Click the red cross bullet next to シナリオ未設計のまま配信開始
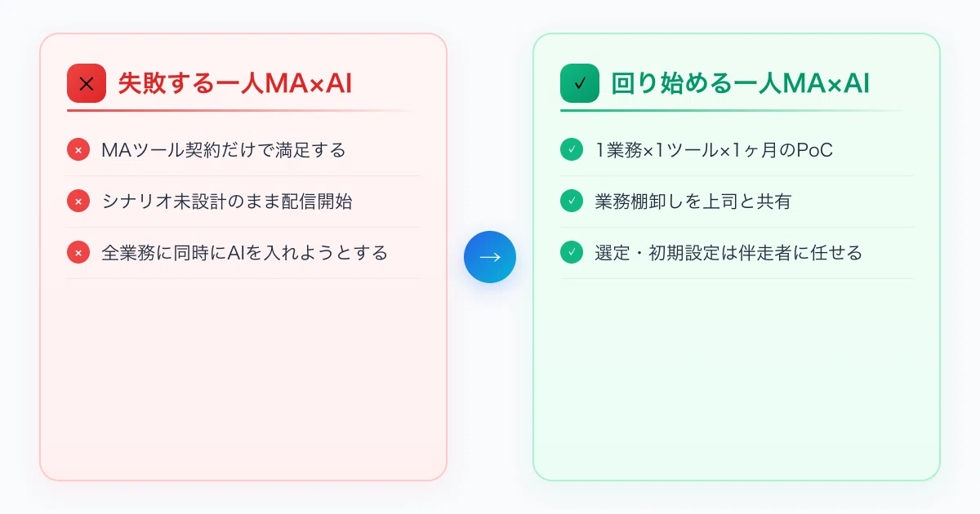Screen dimensions: 980x514 click(x=78, y=202)
